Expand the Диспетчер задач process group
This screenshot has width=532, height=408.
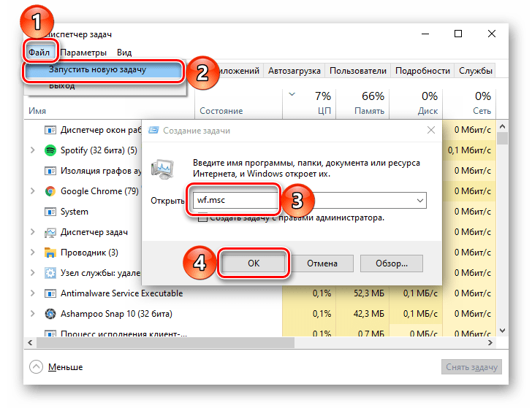click(x=33, y=232)
